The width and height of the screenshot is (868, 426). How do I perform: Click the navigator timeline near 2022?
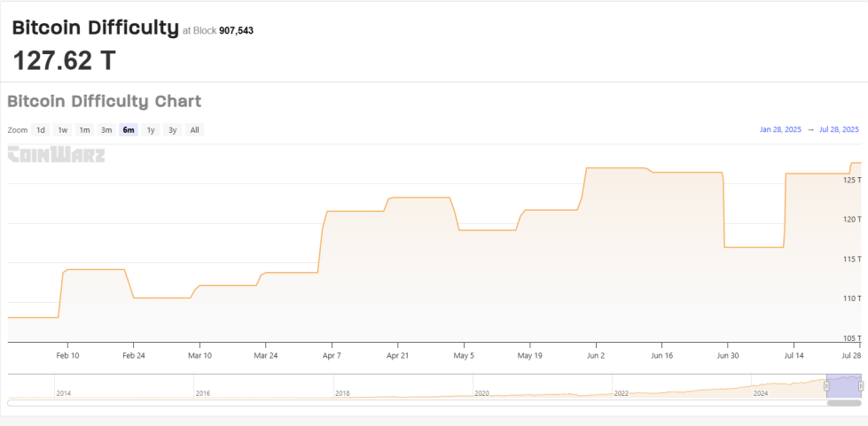pyautogui.click(x=622, y=392)
